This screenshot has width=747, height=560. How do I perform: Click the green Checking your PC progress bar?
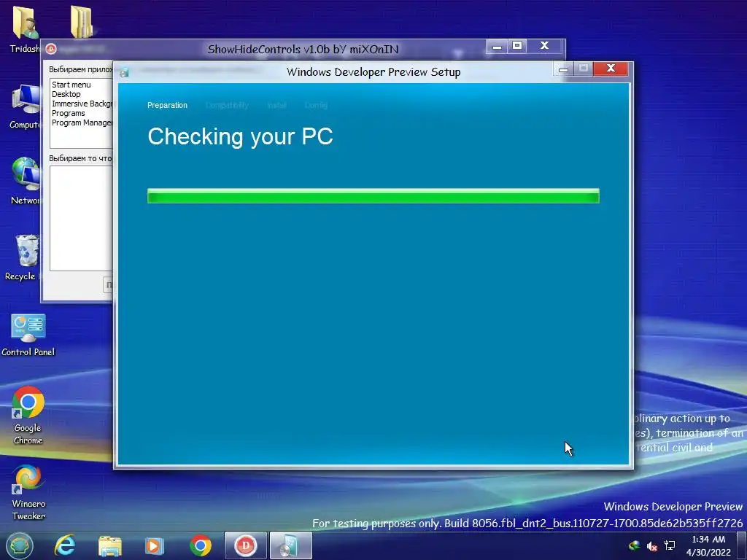click(x=373, y=195)
